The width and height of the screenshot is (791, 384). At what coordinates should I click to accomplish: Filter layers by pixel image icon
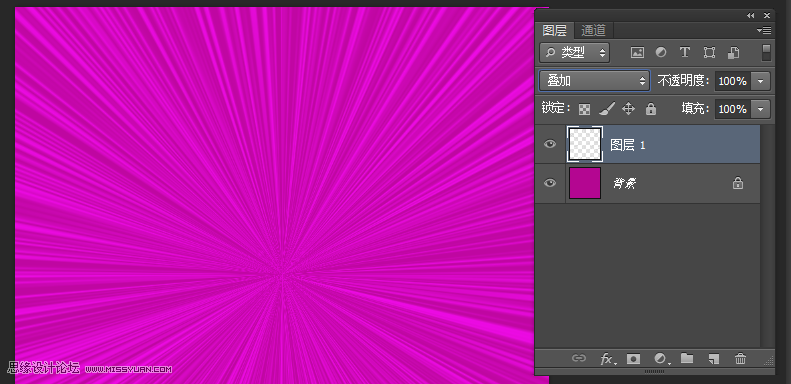click(637, 52)
